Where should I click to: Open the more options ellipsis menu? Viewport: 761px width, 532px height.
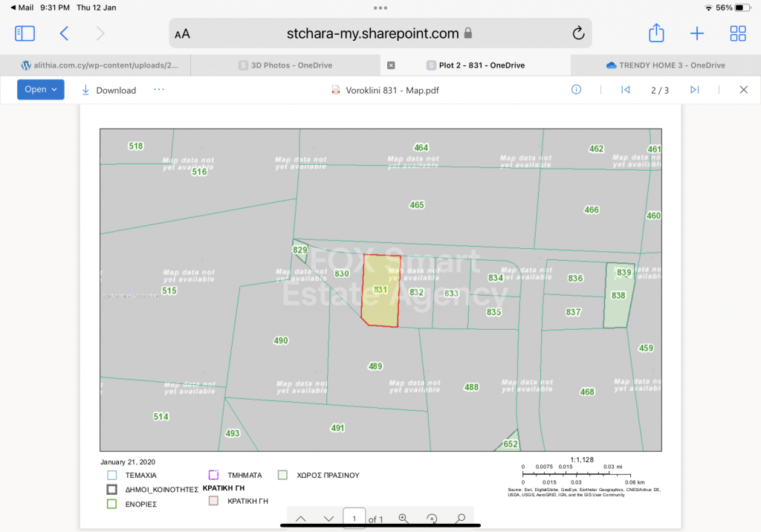coord(158,90)
